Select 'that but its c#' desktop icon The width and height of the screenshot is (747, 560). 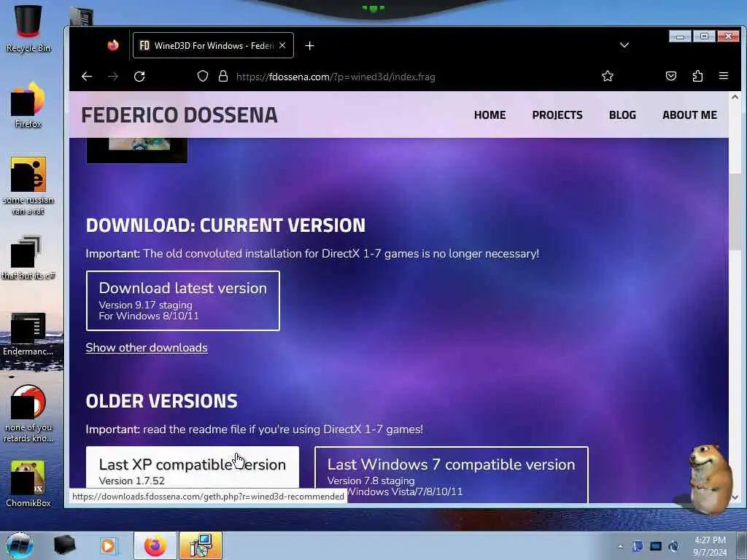[x=28, y=257]
